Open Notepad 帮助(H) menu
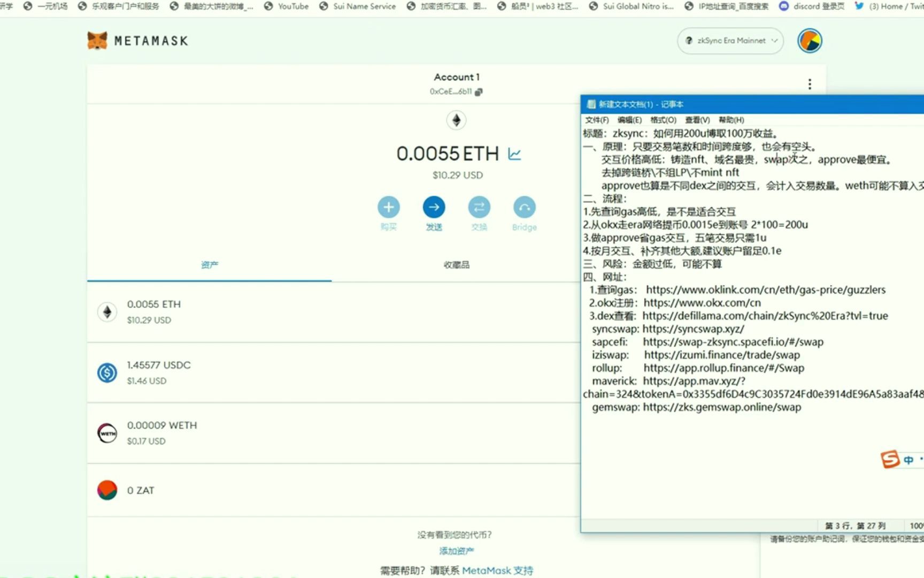 (x=731, y=120)
